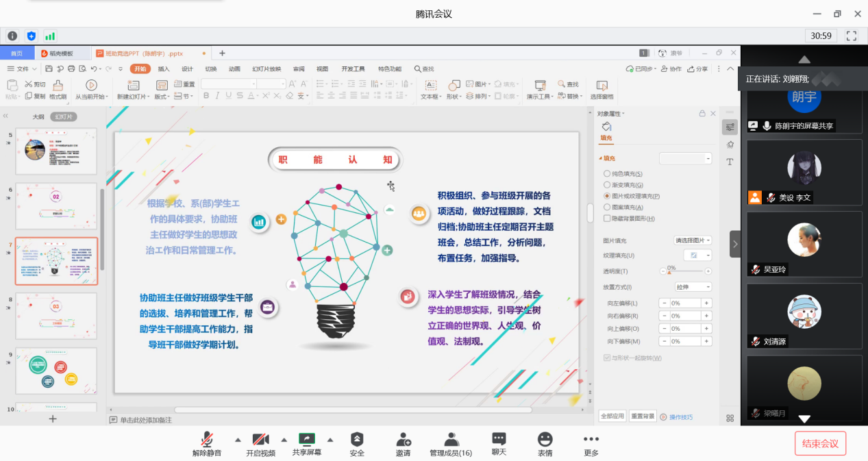Open the Presentation Tools (演示工具) icon

coord(540,85)
